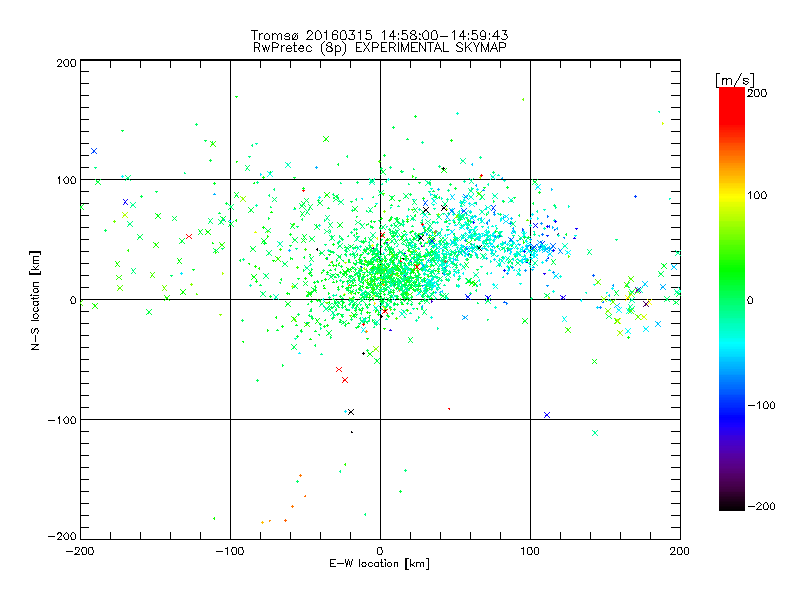This screenshot has width=800, height=600.
Task: Click the colorbar tick label '-100'
Action: [761, 406]
